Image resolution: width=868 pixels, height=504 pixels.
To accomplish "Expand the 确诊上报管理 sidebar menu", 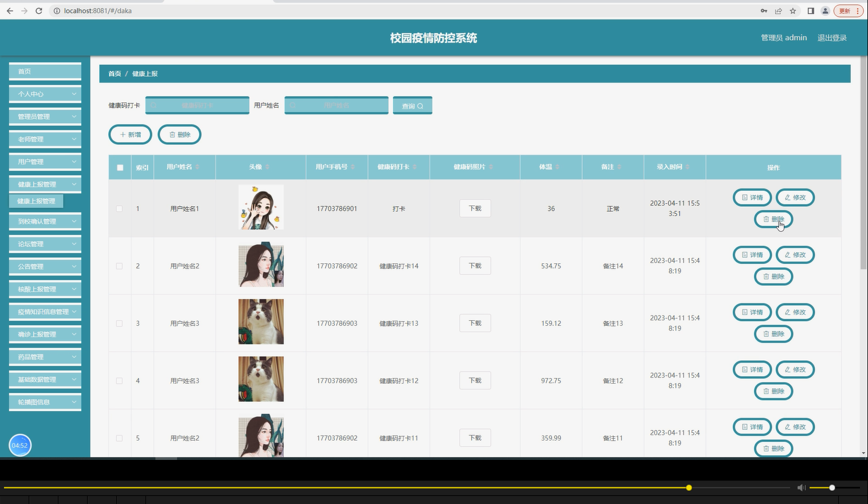I will [45, 334].
